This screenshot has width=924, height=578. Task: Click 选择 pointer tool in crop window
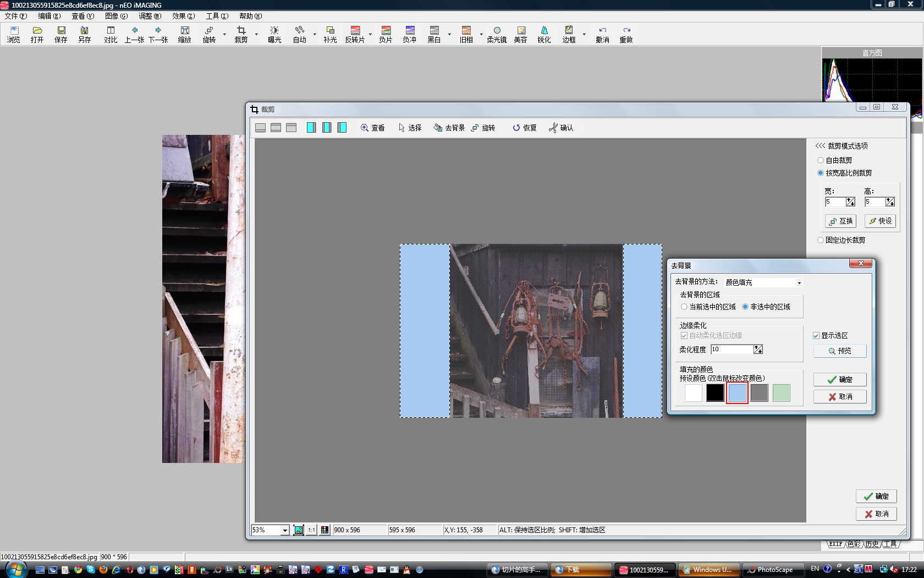pyautogui.click(x=410, y=128)
